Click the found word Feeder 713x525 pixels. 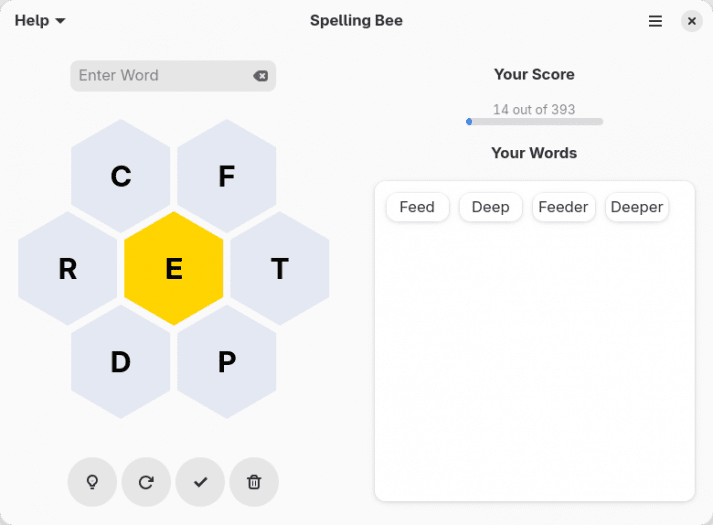point(563,207)
